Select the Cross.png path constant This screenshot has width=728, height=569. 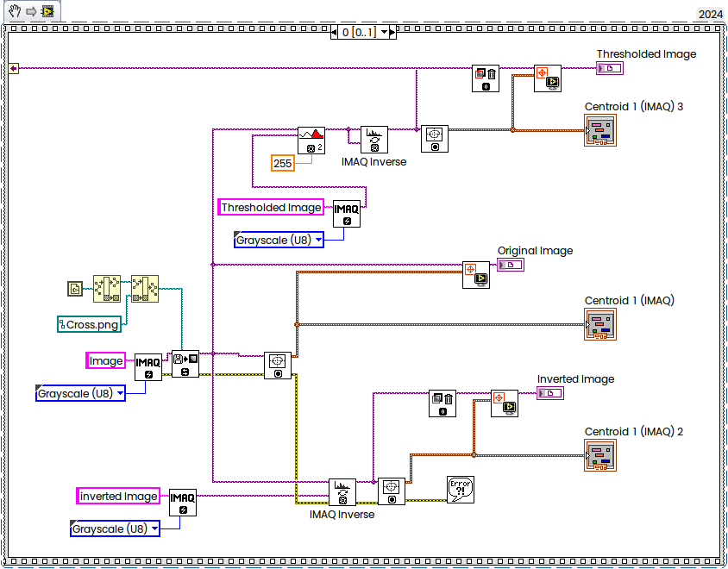[89, 324]
